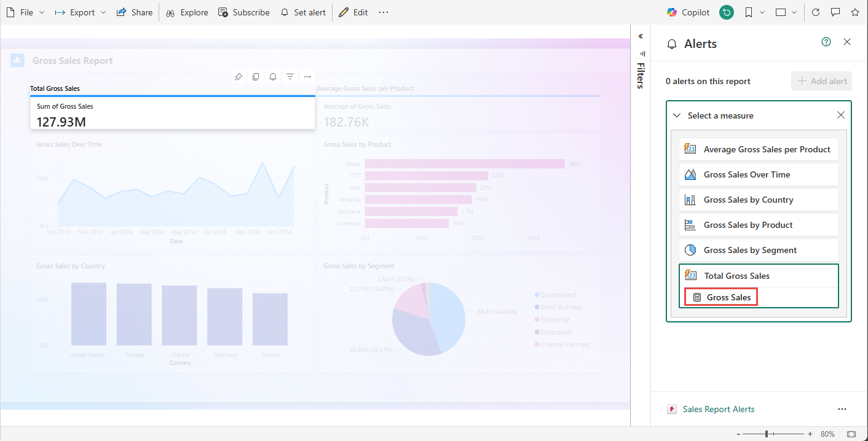Collapse the Select a measure section
The height and width of the screenshot is (441, 868).
[677, 115]
